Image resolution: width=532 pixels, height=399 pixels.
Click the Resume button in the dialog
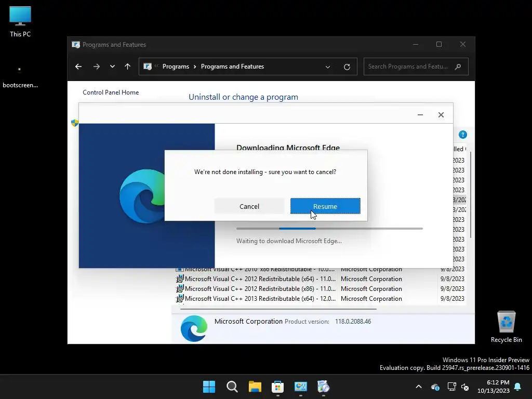[x=325, y=206]
